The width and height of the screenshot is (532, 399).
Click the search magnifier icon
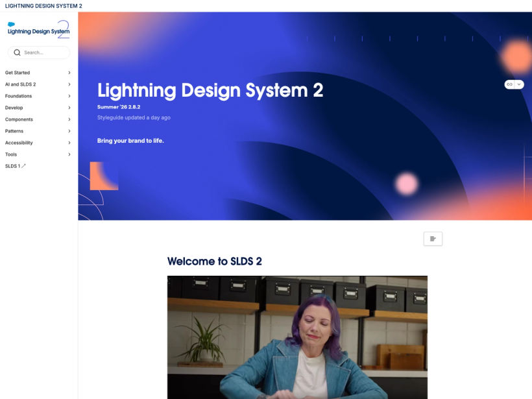pos(17,53)
